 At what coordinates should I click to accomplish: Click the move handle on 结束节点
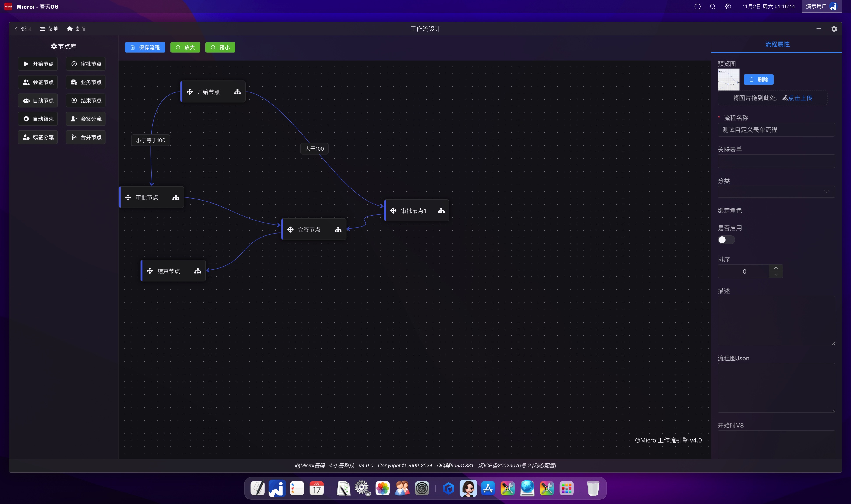pyautogui.click(x=150, y=271)
